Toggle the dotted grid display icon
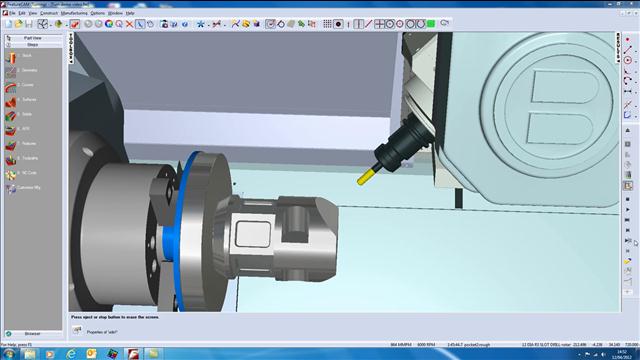Screen dimensions: 640x360 (327, 24)
